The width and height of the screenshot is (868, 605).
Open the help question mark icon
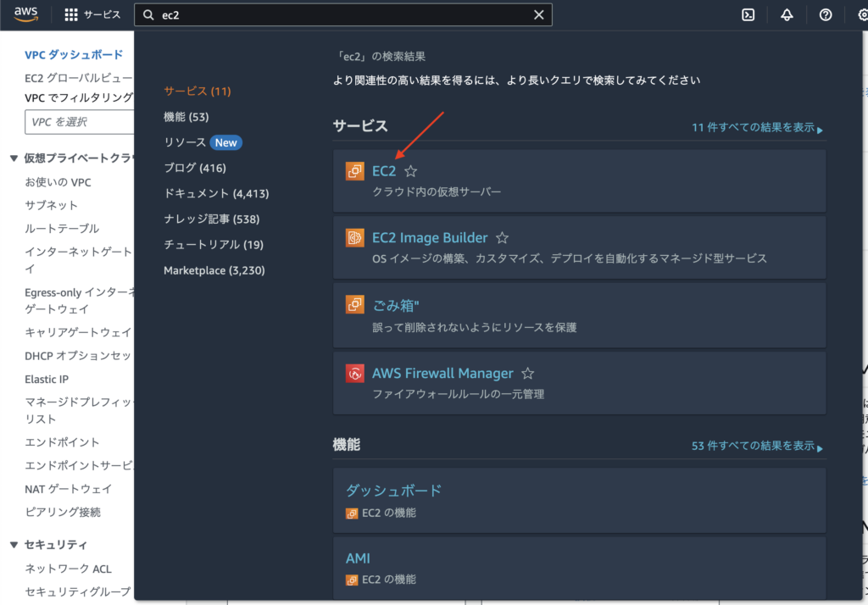point(826,15)
